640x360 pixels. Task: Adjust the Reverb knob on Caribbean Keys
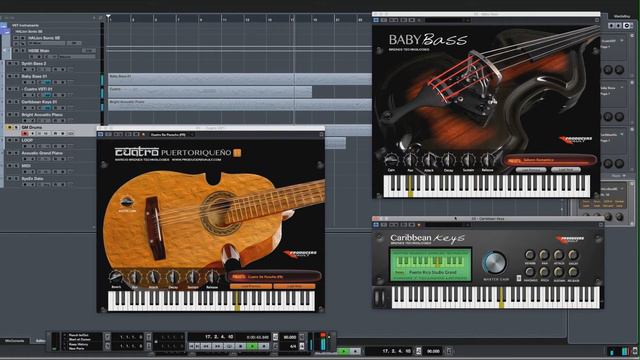click(530, 255)
